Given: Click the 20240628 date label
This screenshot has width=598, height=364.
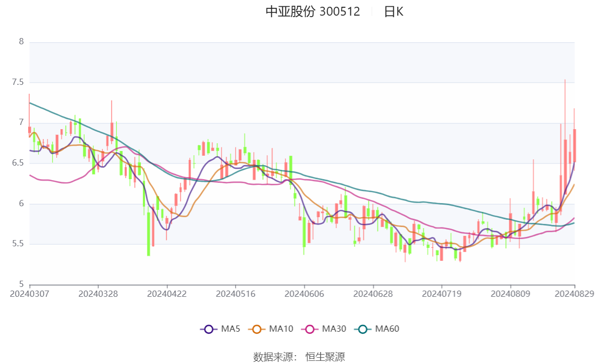Looking at the screenshot, I should pyautogui.click(x=373, y=294).
